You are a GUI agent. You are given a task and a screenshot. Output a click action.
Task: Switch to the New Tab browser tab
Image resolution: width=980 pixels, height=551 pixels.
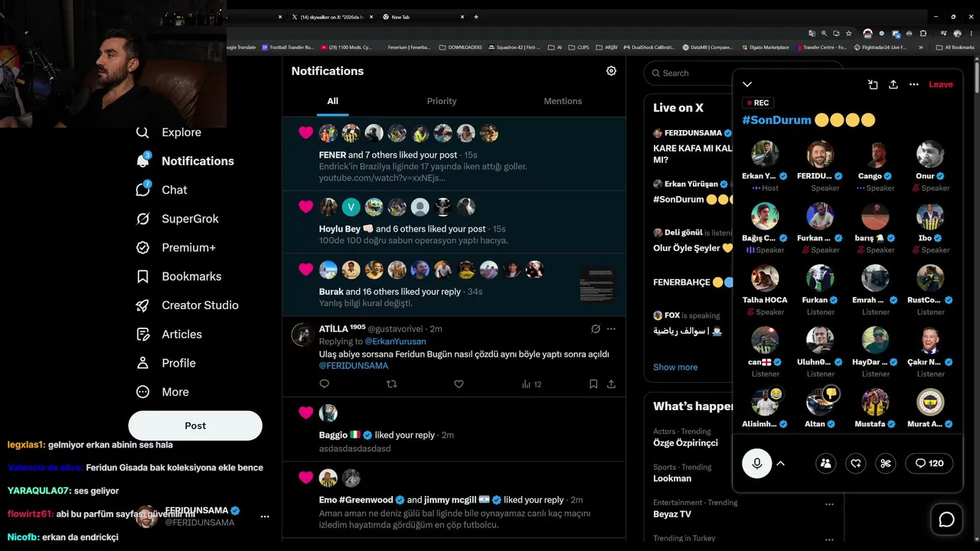tap(423, 17)
